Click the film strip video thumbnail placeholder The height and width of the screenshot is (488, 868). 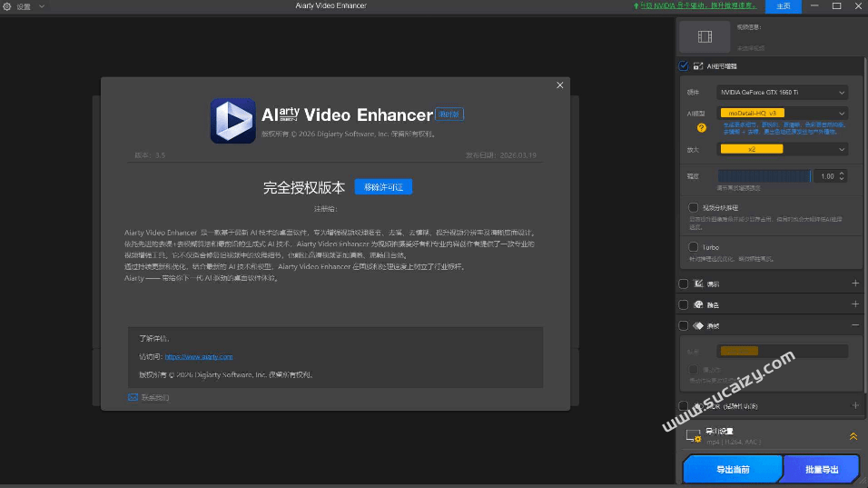coord(705,36)
